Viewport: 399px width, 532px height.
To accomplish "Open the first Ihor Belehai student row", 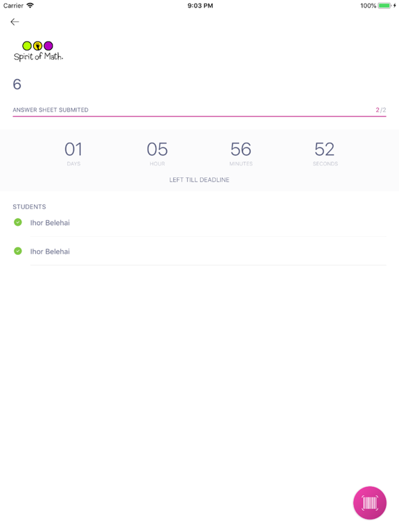I will point(199,222).
